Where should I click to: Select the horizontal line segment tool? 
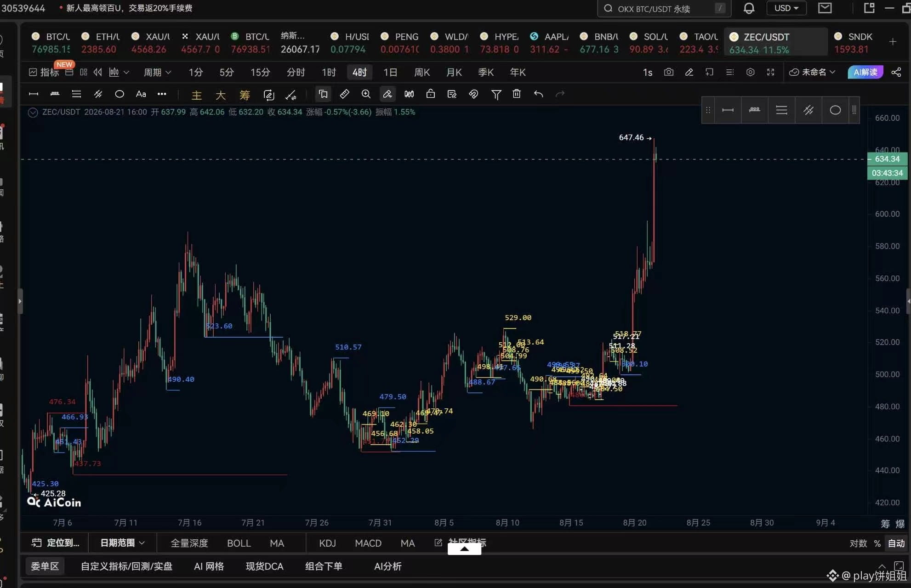click(x=34, y=94)
